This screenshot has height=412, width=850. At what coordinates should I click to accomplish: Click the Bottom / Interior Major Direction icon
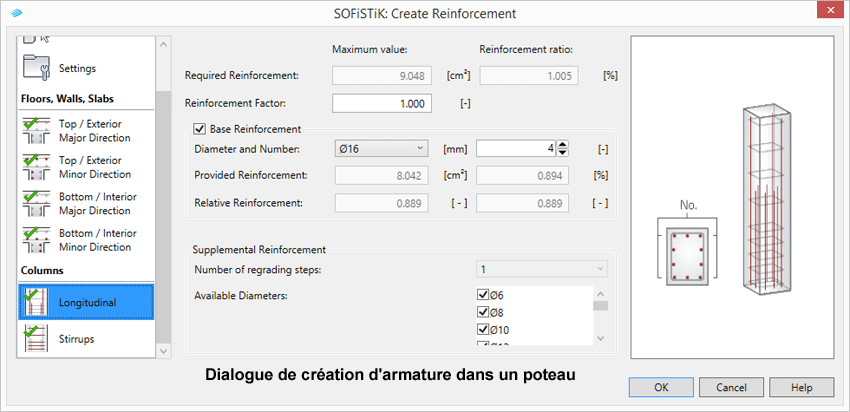(x=37, y=203)
